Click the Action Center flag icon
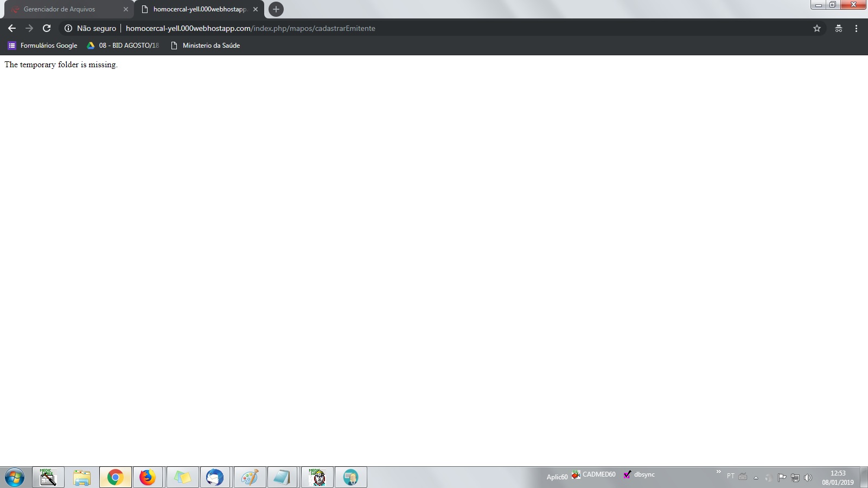868x488 pixels. pyautogui.click(x=783, y=477)
